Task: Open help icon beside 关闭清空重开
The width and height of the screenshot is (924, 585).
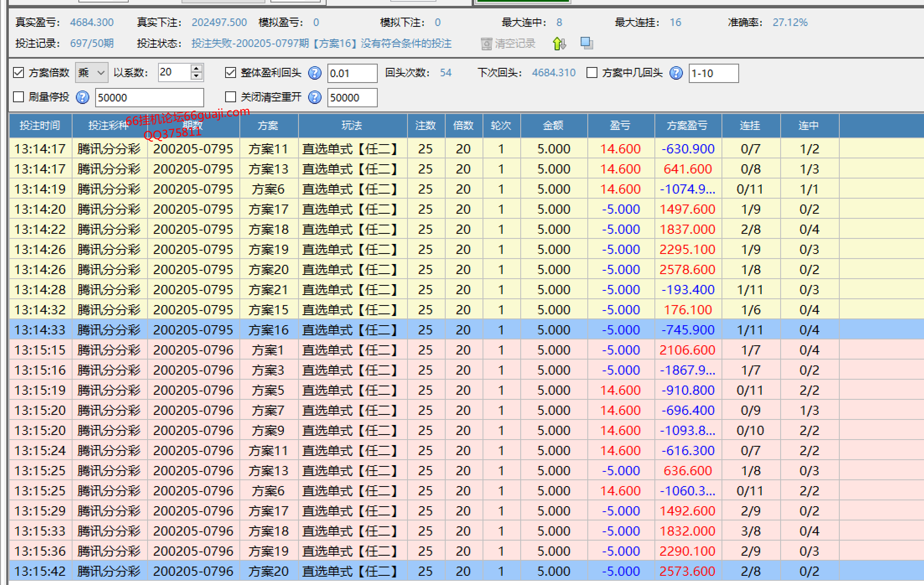Action: 314,97
